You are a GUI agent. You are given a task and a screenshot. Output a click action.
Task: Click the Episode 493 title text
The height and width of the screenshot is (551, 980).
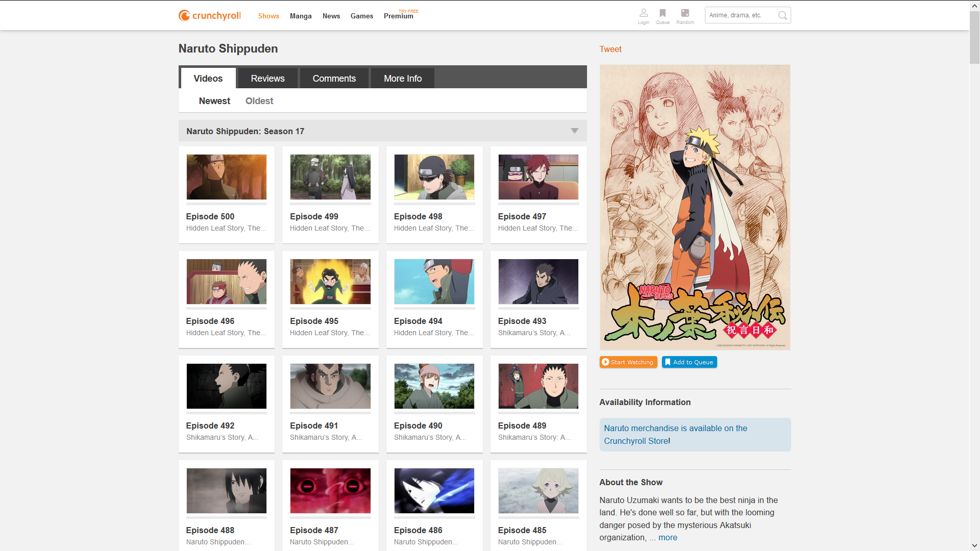tap(522, 321)
